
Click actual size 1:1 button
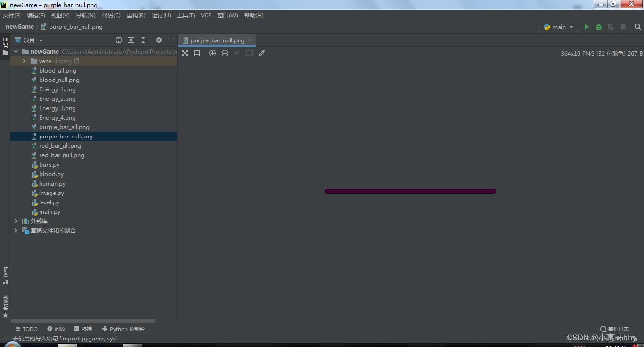click(237, 53)
